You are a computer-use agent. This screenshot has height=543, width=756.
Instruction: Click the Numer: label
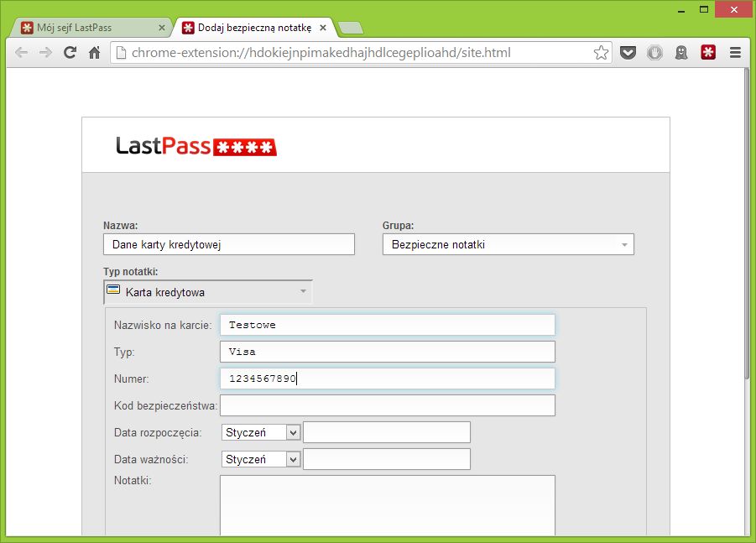click(x=131, y=379)
